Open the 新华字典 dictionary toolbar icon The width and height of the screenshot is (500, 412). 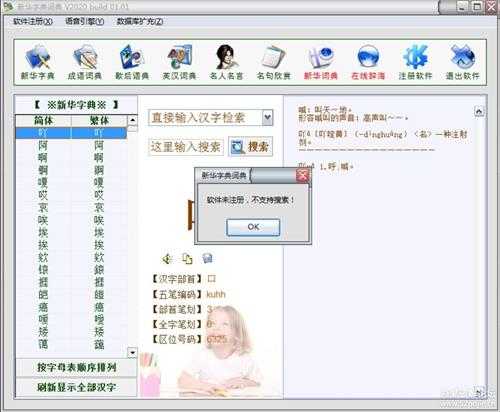tap(38, 62)
